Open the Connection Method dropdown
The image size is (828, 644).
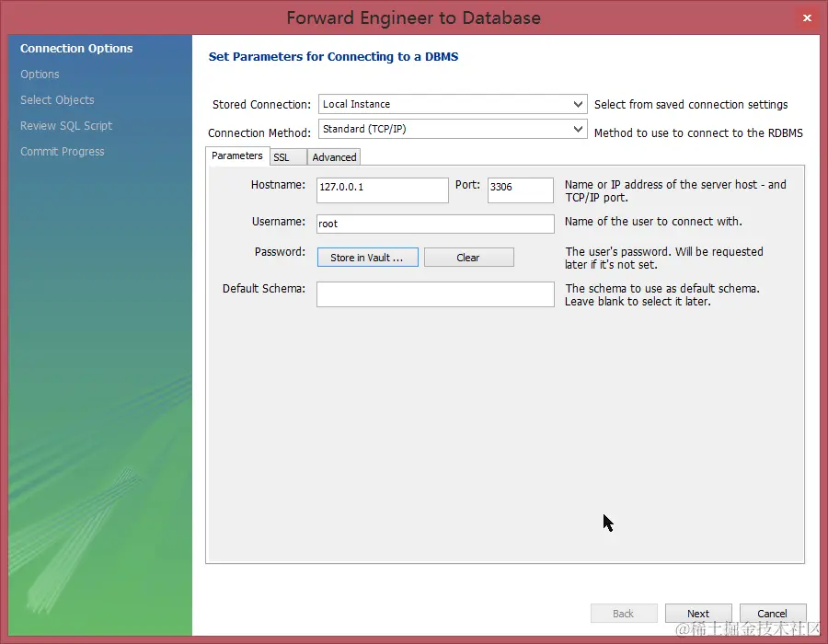453,129
